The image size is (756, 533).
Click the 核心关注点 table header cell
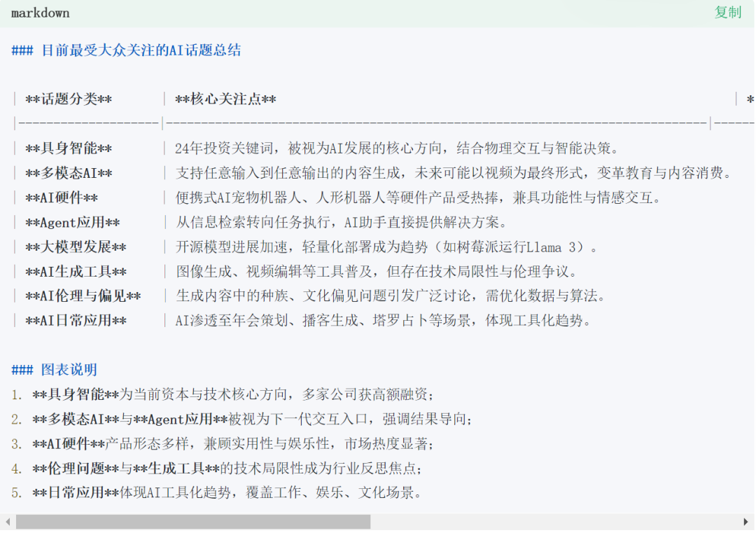[225, 99]
